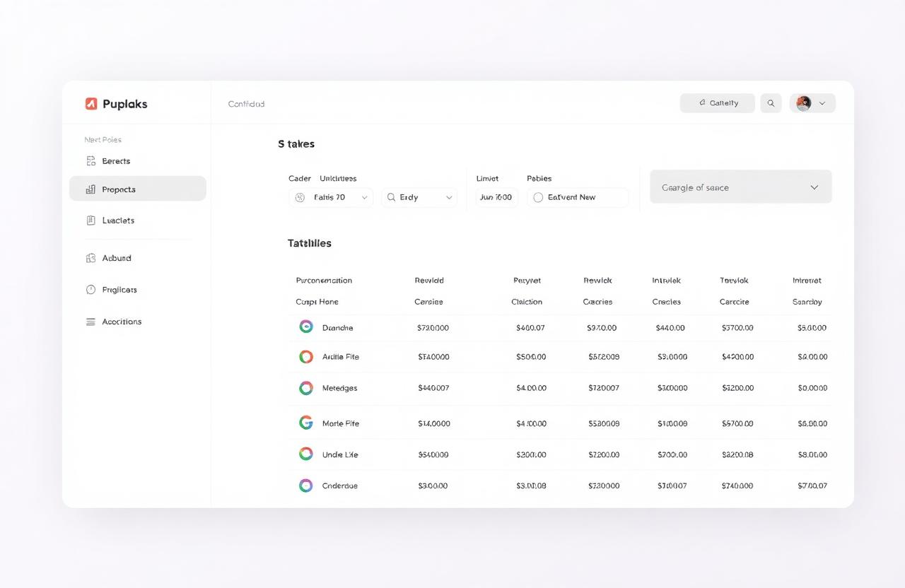Click the $400.07 value in Dzandne row

pos(530,328)
